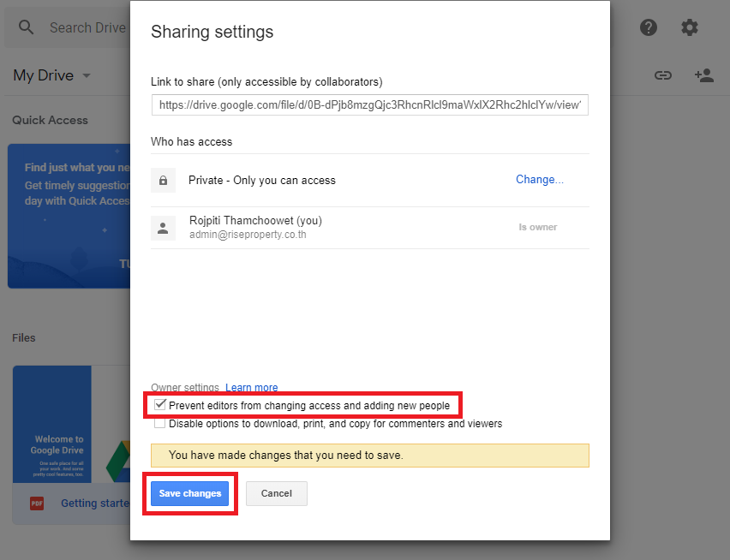Click the lock icon beside Private

coord(163,181)
